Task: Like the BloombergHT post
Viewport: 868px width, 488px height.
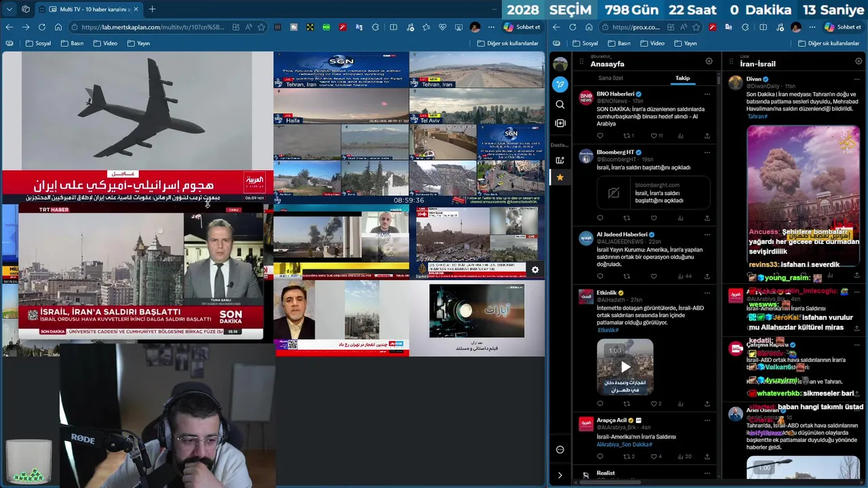Action: 654,218
